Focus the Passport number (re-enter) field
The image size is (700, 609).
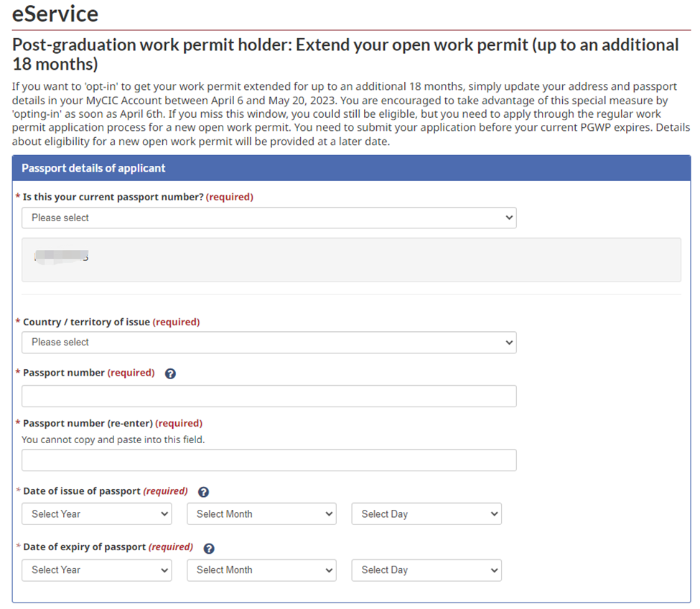[269, 460]
